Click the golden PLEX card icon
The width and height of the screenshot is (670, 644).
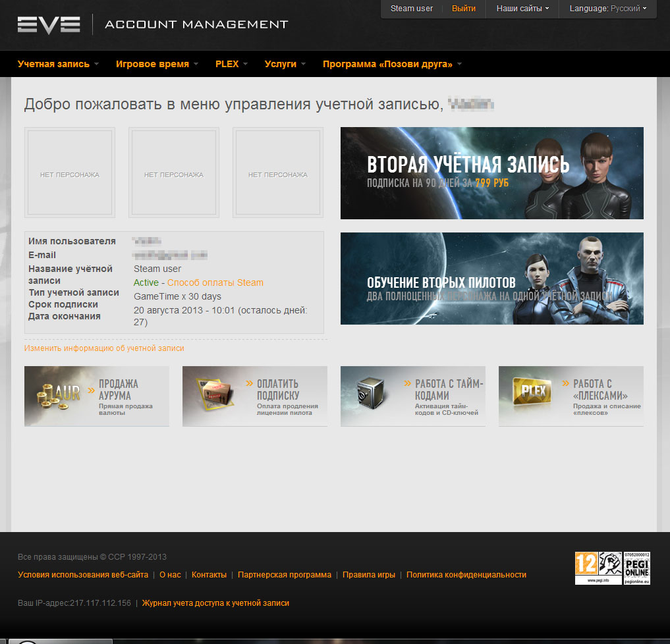pyautogui.click(x=532, y=396)
